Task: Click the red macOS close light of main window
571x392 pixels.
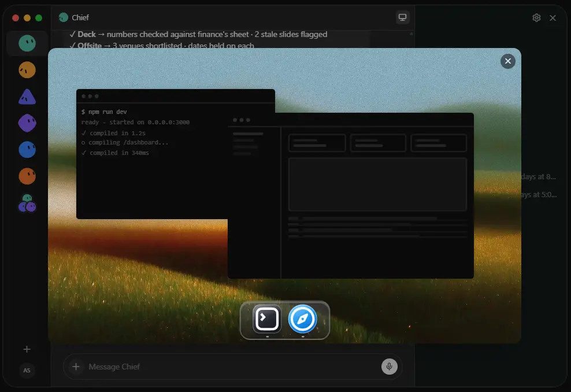Action: [16, 18]
